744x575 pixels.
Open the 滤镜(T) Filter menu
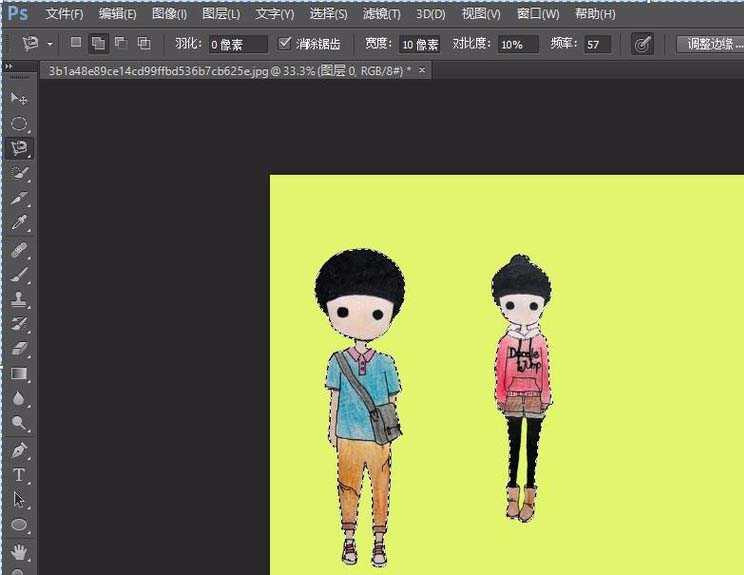(x=381, y=14)
